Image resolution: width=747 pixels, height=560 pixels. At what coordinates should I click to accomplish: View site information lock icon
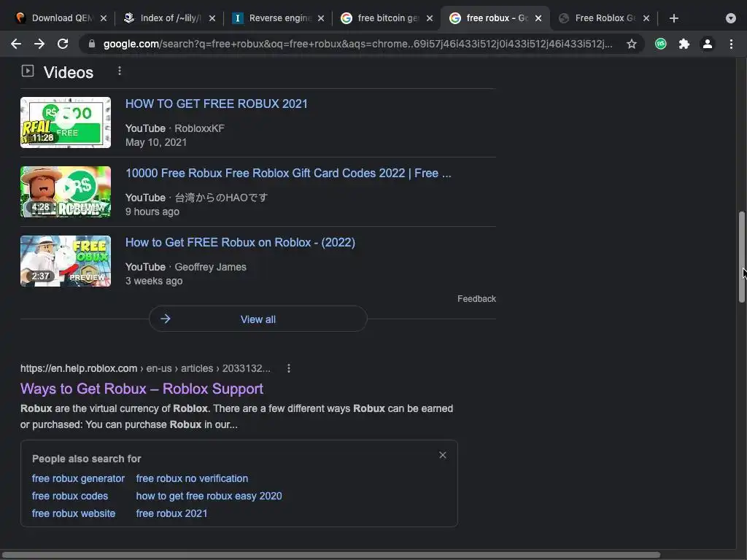click(91, 44)
